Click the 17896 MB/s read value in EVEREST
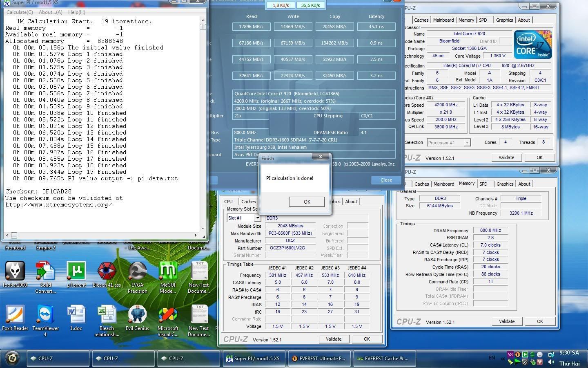588x368 pixels. tap(251, 27)
